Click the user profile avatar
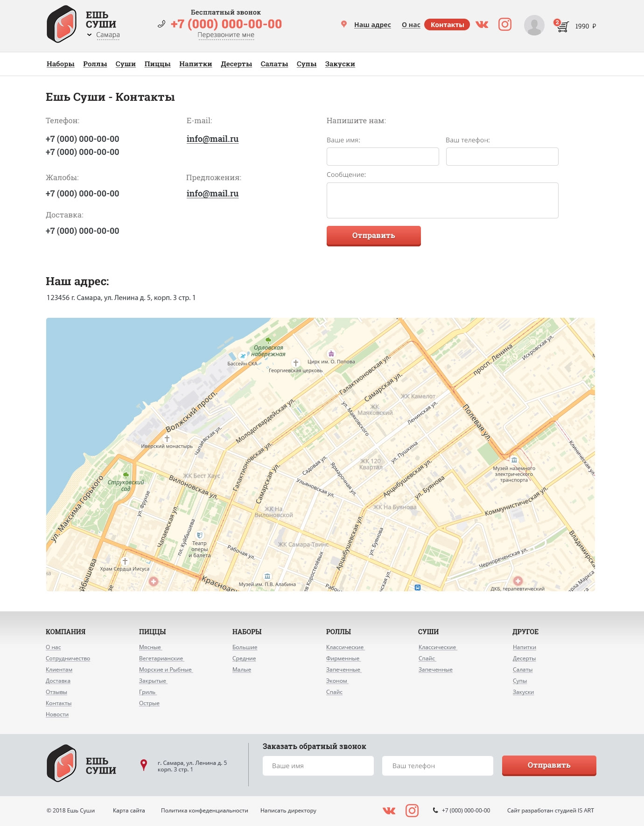 point(534,25)
